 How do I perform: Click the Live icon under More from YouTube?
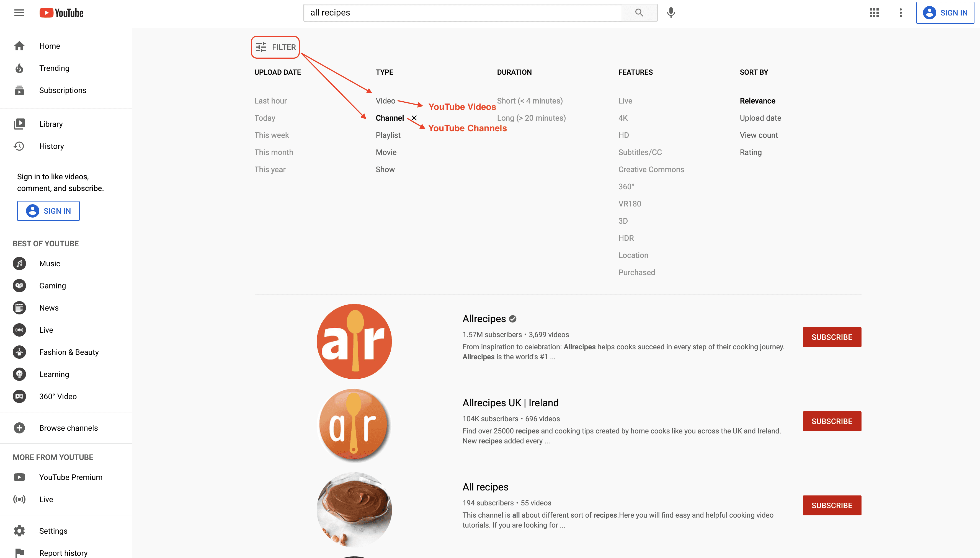pos(19,499)
